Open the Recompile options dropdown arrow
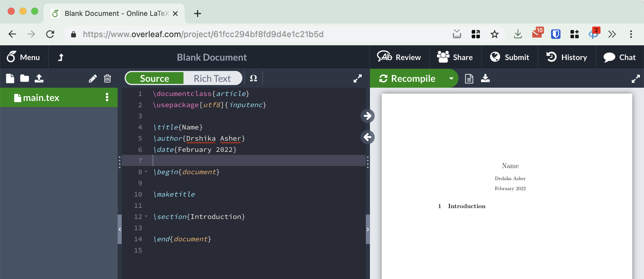 click(x=451, y=78)
